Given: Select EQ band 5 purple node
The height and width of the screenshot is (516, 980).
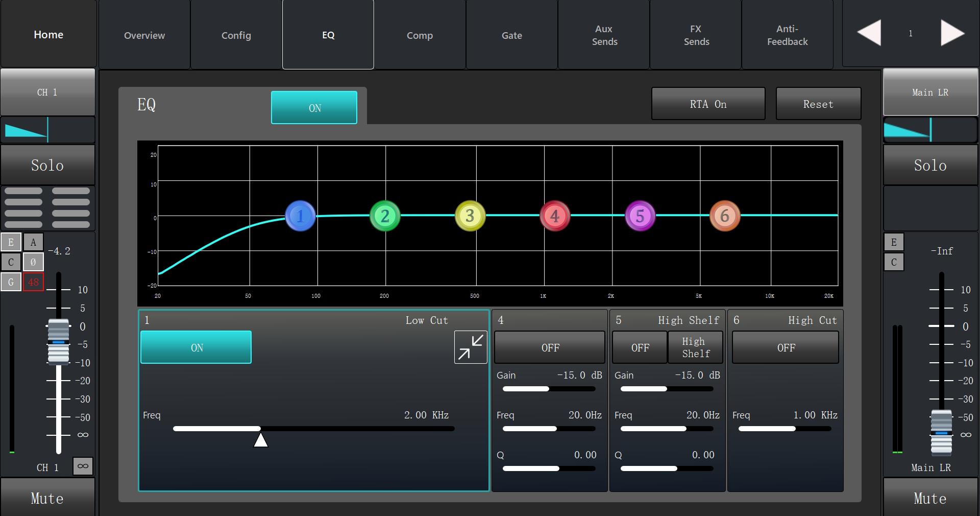Looking at the screenshot, I should [640, 216].
